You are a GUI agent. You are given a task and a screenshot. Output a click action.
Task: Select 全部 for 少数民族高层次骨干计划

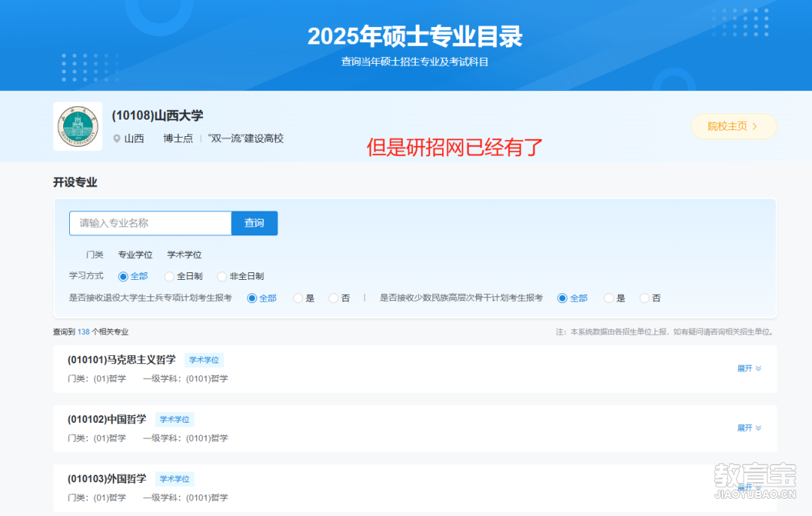pyautogui.click(x=562, y=299)
